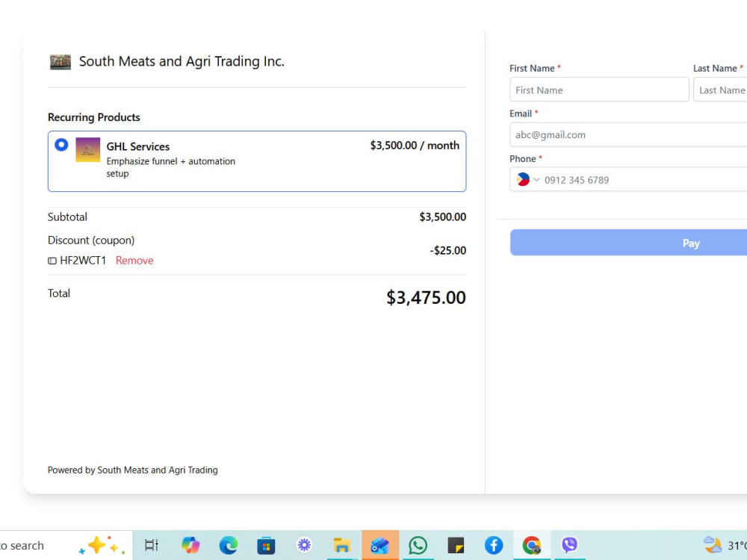Click the Emphasize funnel + automation setup description
The image size is (747, 560).
[x=170, y=167]
